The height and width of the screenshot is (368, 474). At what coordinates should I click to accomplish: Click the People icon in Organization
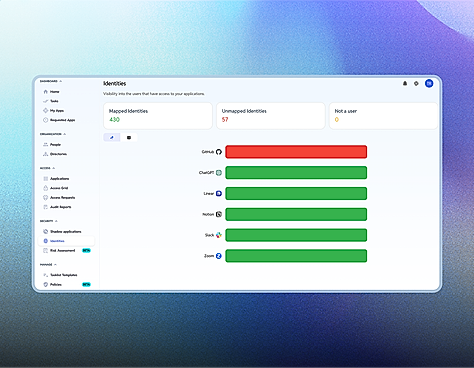point(46,145)
